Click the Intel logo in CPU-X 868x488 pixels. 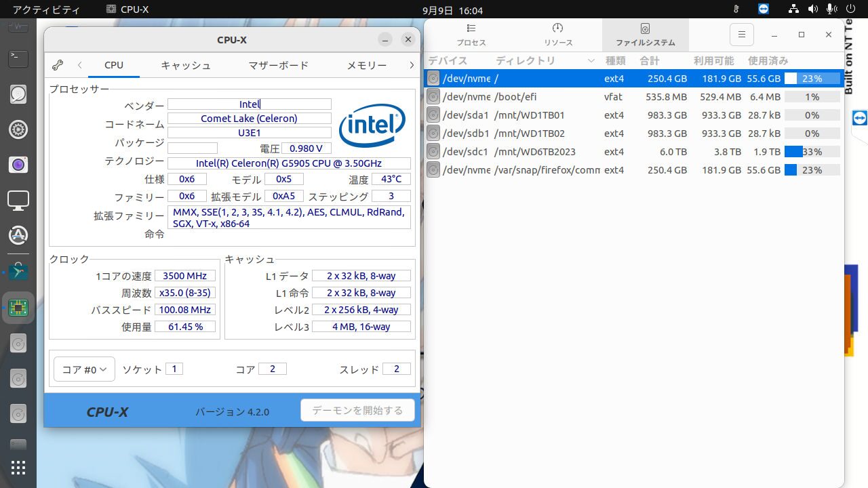point(372,125)
